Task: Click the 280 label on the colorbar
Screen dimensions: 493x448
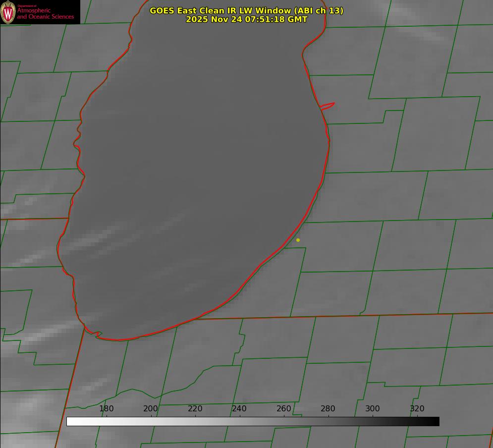Action: coord(328,408)
